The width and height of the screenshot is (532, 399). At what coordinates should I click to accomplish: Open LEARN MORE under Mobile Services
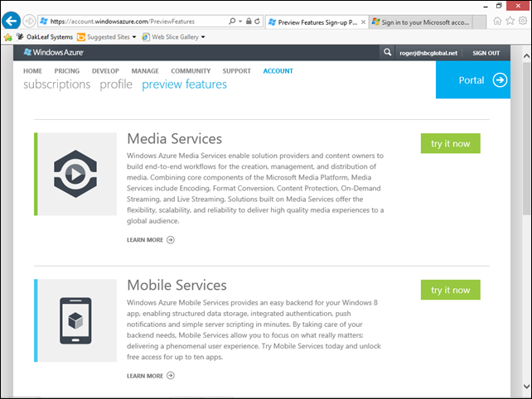click(x=151, y=376)
